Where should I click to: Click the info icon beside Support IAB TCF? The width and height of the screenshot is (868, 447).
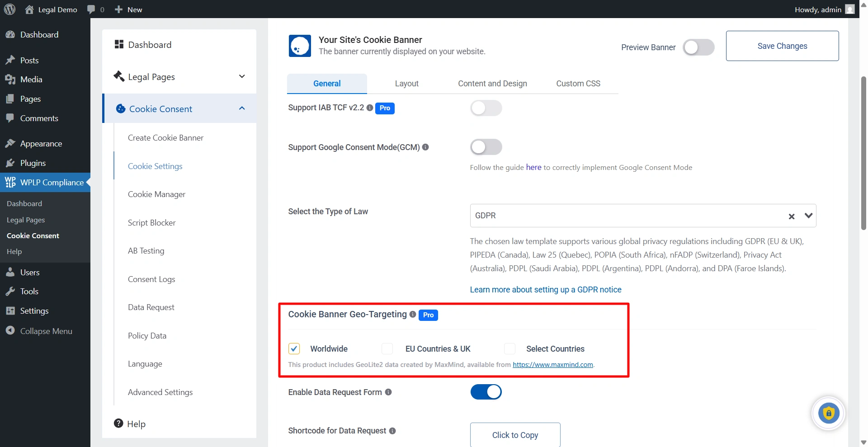pos(370,108)
